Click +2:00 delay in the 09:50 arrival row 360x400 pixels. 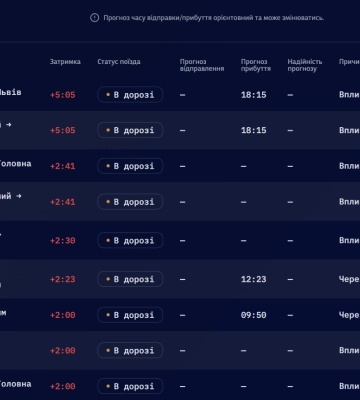tap(63, 315)
